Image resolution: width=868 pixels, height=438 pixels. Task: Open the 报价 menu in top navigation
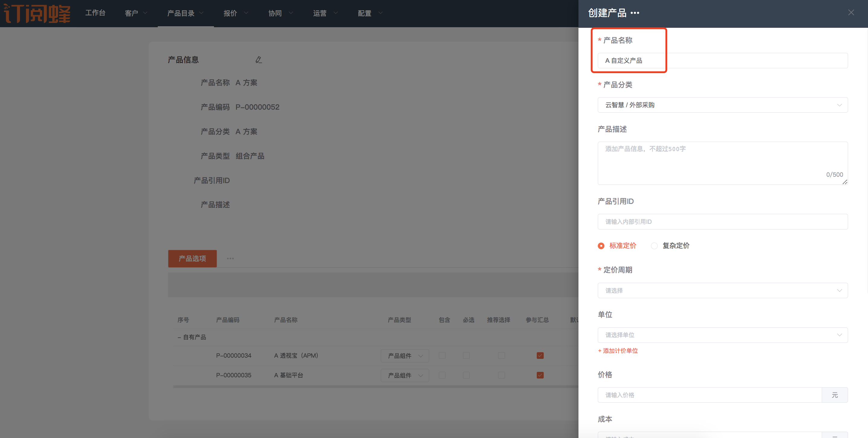(235, 14)
